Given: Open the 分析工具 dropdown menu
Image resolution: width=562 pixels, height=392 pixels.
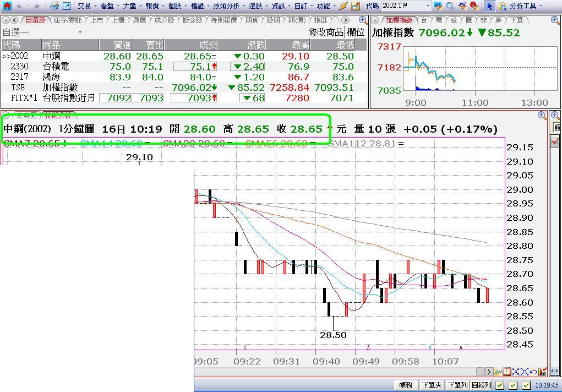Looking at the screenshot, I should (526, 6).
